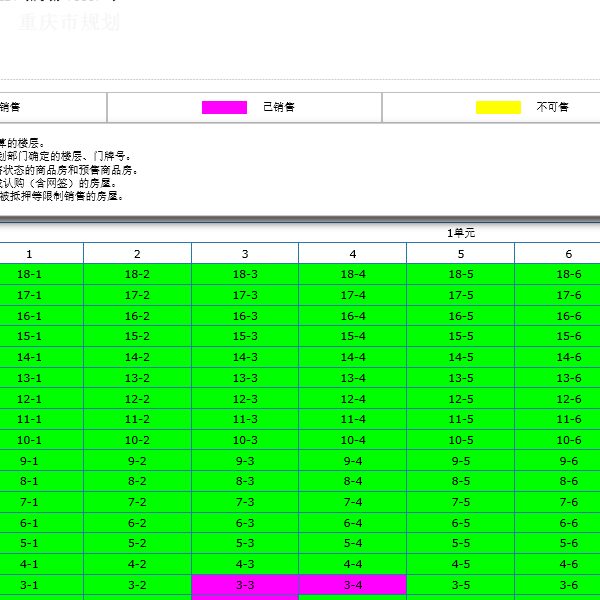Select room 7-5

click(461, 502)
